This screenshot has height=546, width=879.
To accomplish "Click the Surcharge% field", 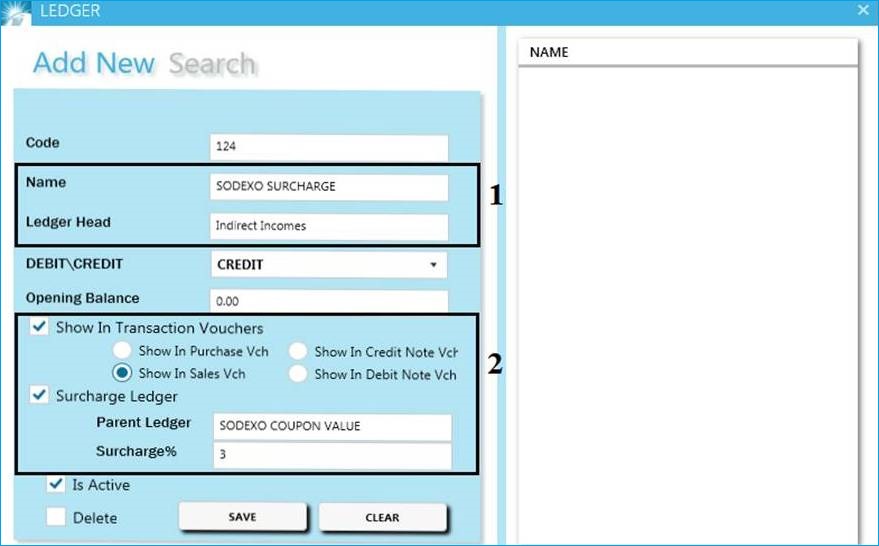I will pyautogui.click(x=332, y=455).
